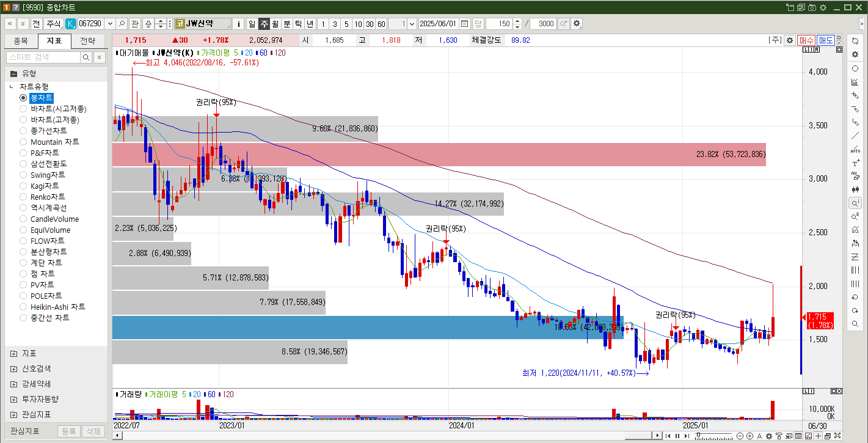Expand the 지표 tree section
The width and height of the screenshot is (868, 443).
14,354
